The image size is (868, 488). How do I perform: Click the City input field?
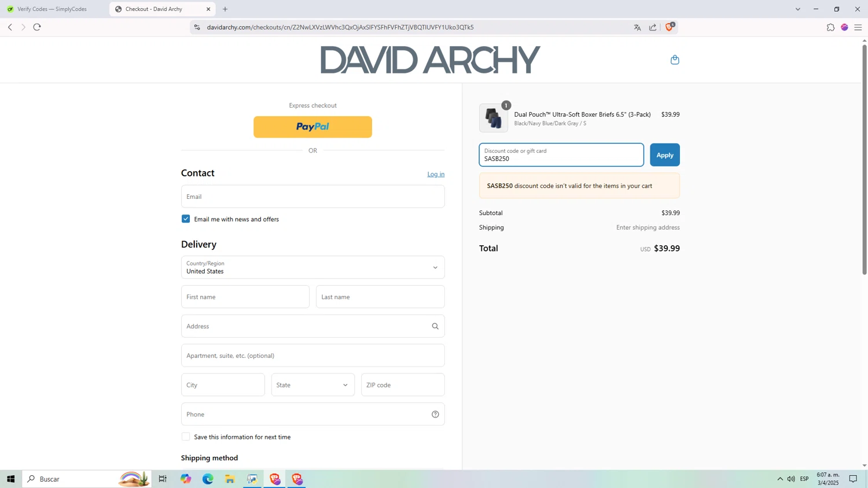click(x=223, y=385)
